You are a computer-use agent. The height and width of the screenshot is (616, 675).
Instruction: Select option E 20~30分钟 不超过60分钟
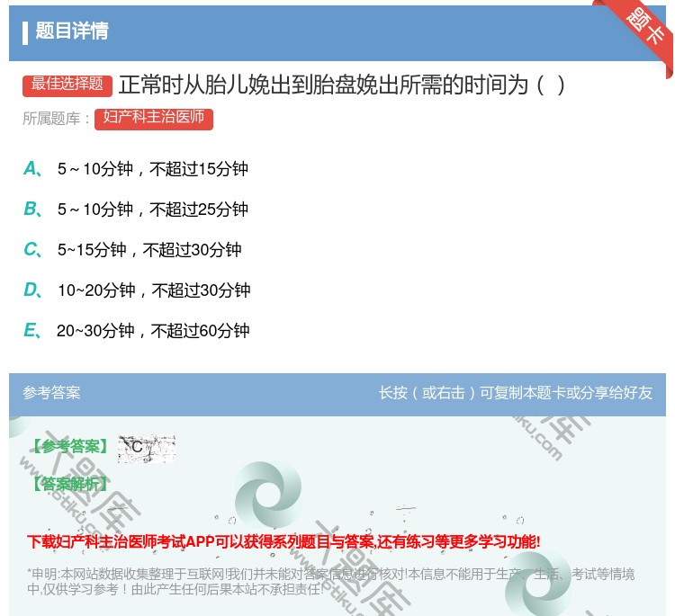pos(137,331)
